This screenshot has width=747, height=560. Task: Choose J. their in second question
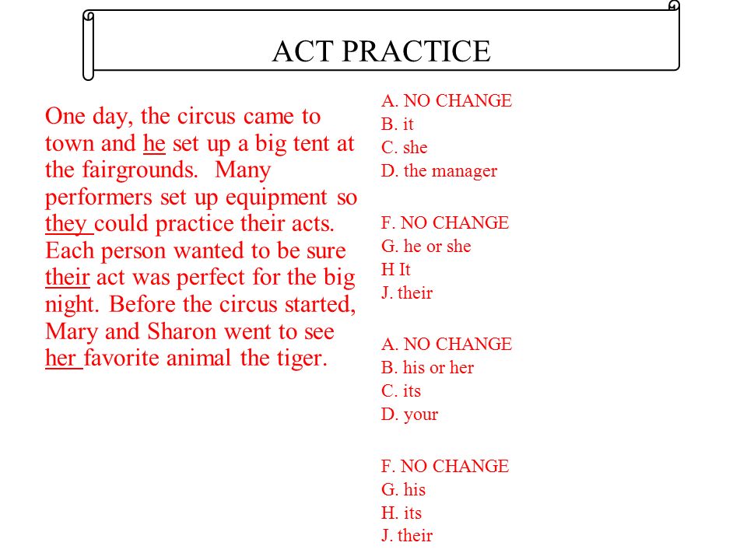[x=407, y=293]
